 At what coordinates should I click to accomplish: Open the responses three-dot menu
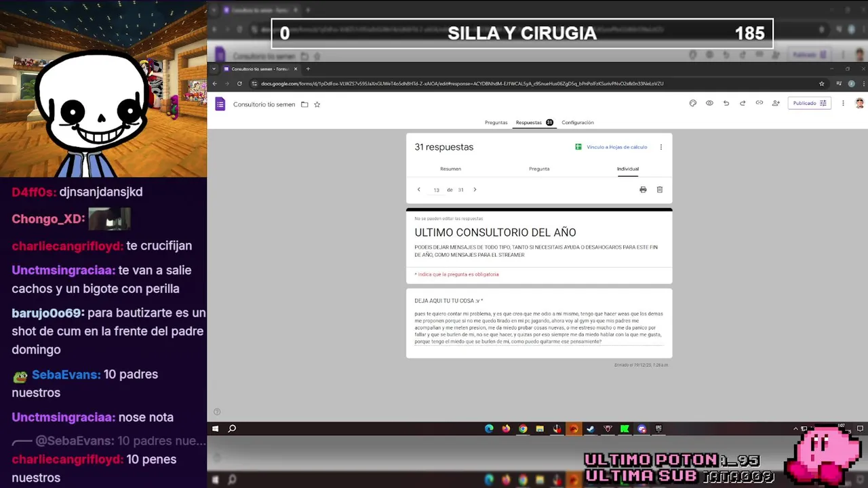661,147
